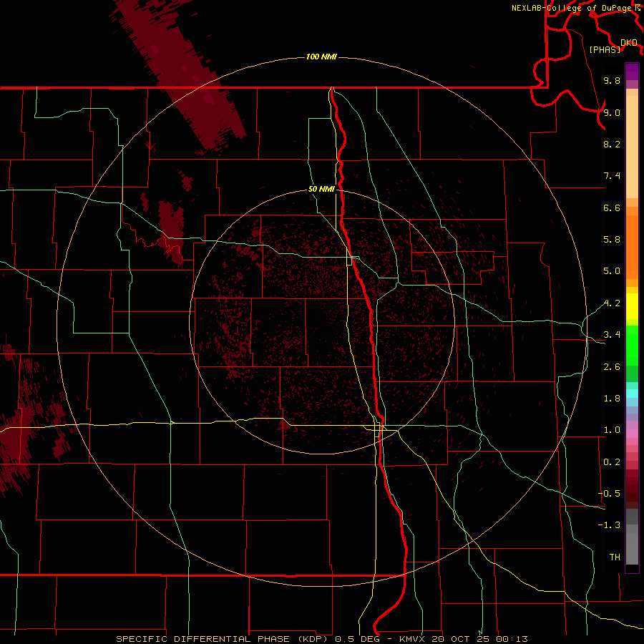This screenshot has height=644, width=644.
Task: Click the -1.3 scale label
Action: click(609, 525)
